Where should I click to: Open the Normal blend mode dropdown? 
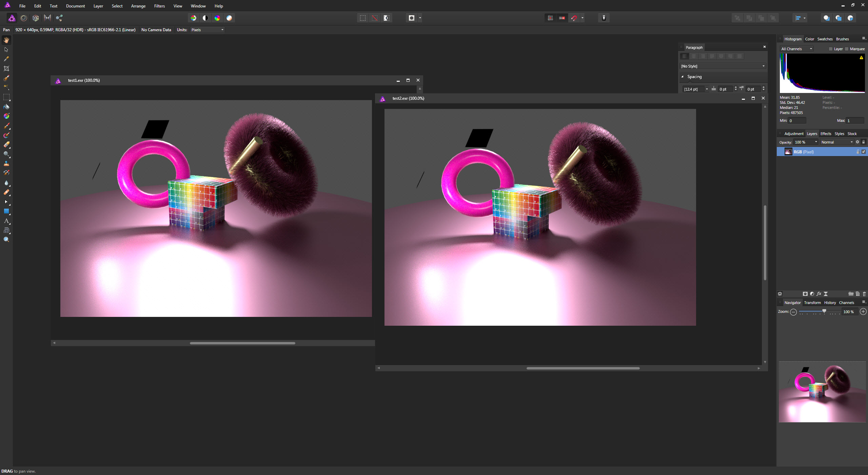click(837, 142)
